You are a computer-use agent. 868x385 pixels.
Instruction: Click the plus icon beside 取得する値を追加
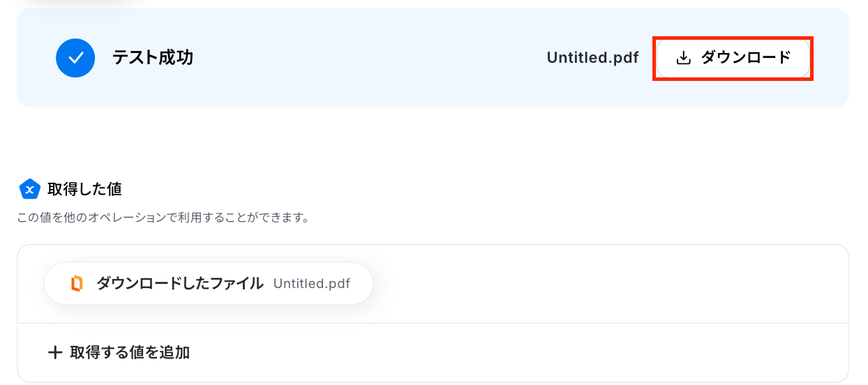[x=55, y=352]
